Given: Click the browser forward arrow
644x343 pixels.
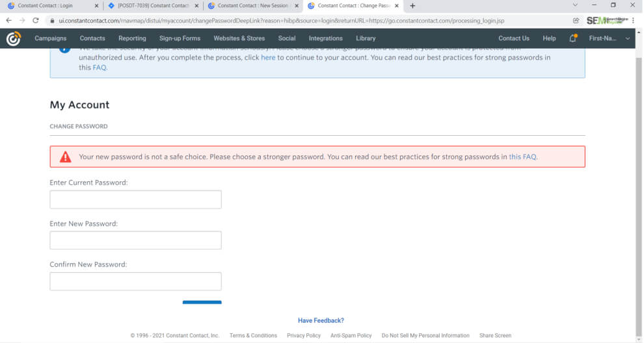Looking at the screenshot, I should click(x=22, y=21).
